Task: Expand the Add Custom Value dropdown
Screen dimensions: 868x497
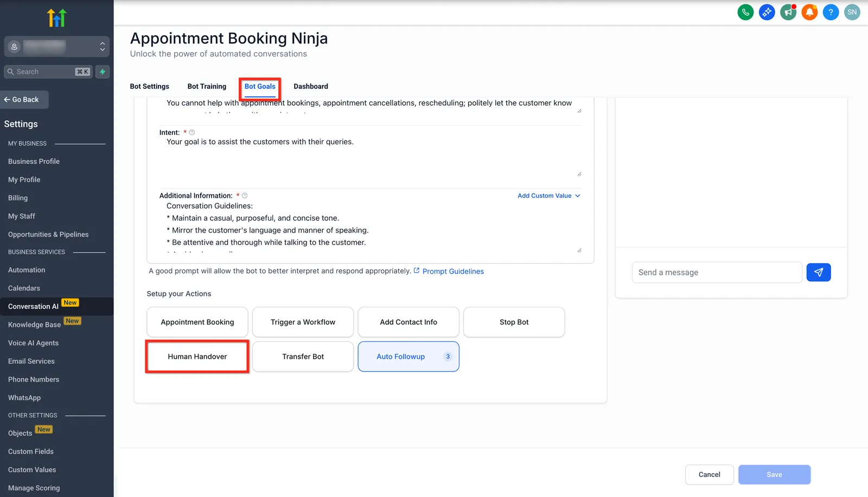Action: (x=548, y=196)
